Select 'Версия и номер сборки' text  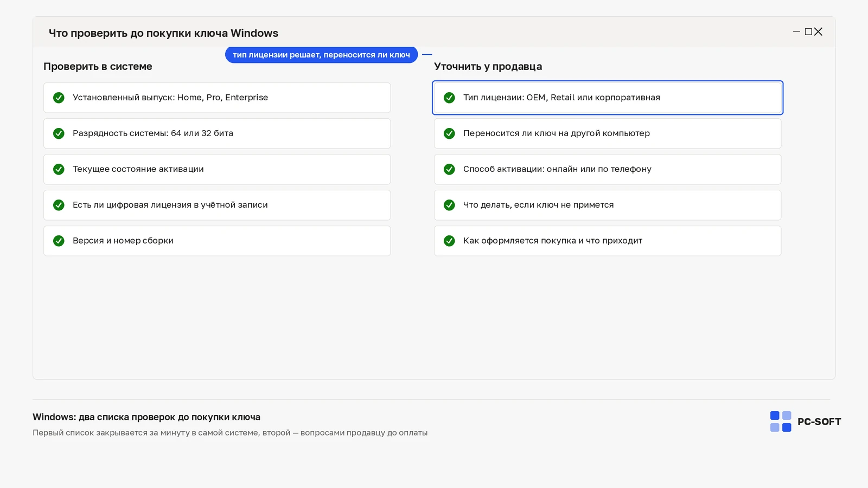point(123,241)
